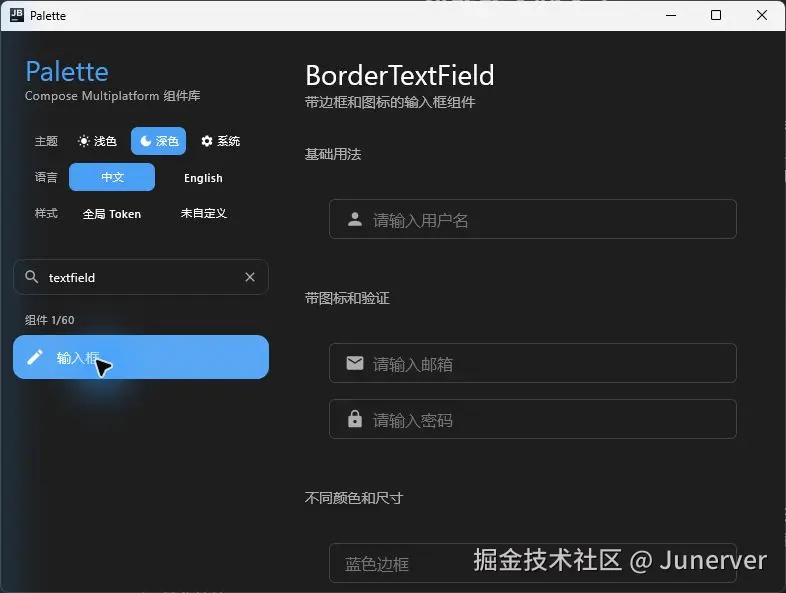This screenshot has width=786, height=593.
Task: Click the 组件 1/60 count label
Action: coord(50,320)
